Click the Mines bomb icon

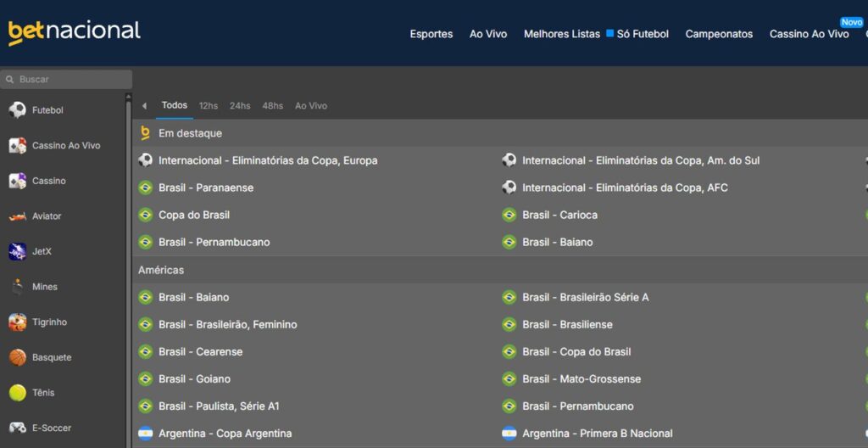[18, 287]
